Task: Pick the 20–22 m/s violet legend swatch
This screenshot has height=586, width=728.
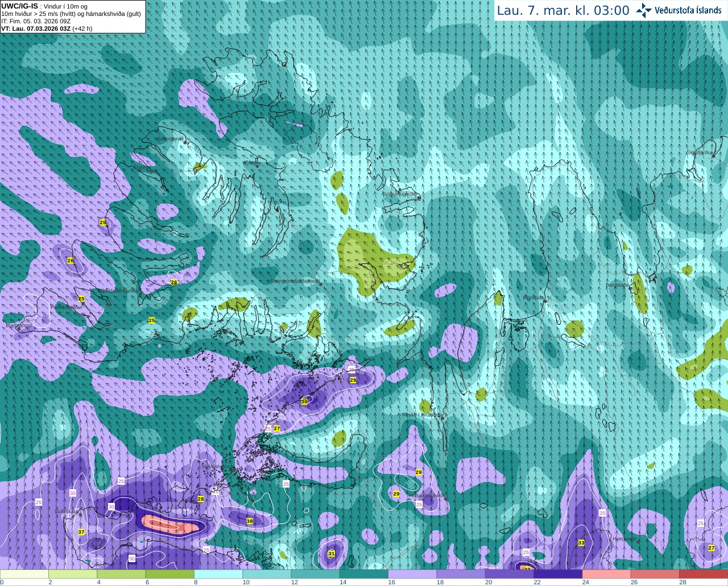Action: [510, 574]
